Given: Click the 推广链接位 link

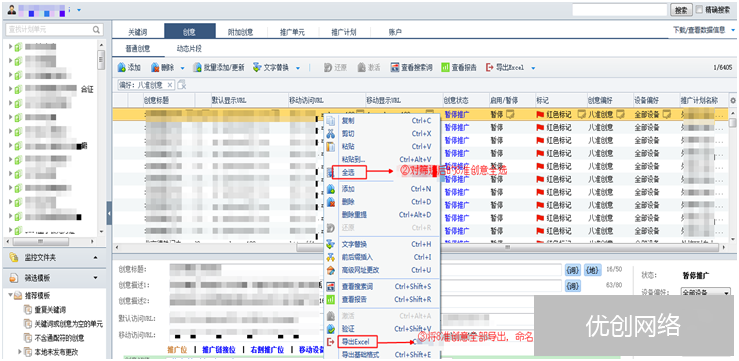Looking at the screenshot, I should click(219, 350).
